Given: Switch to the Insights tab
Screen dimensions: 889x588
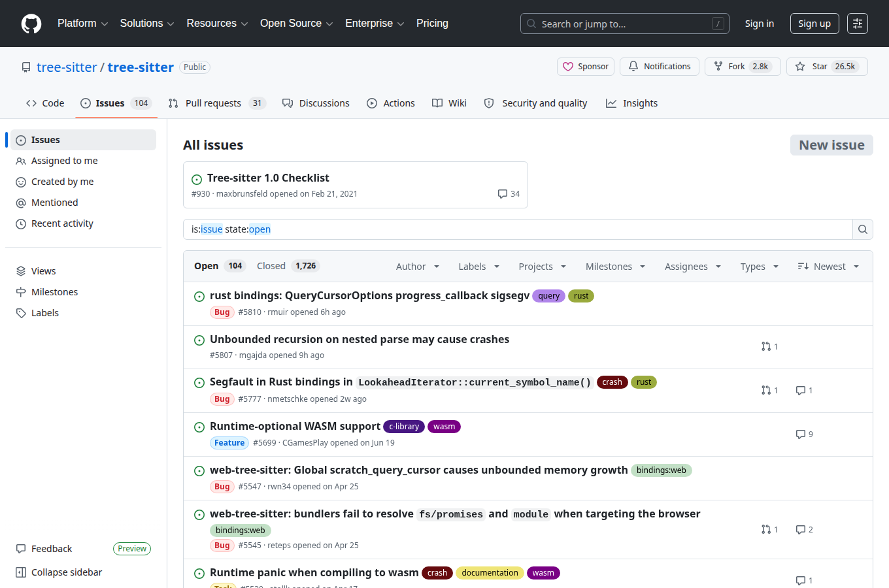Looking at the screenshot, I should click(x=631, y=103).
